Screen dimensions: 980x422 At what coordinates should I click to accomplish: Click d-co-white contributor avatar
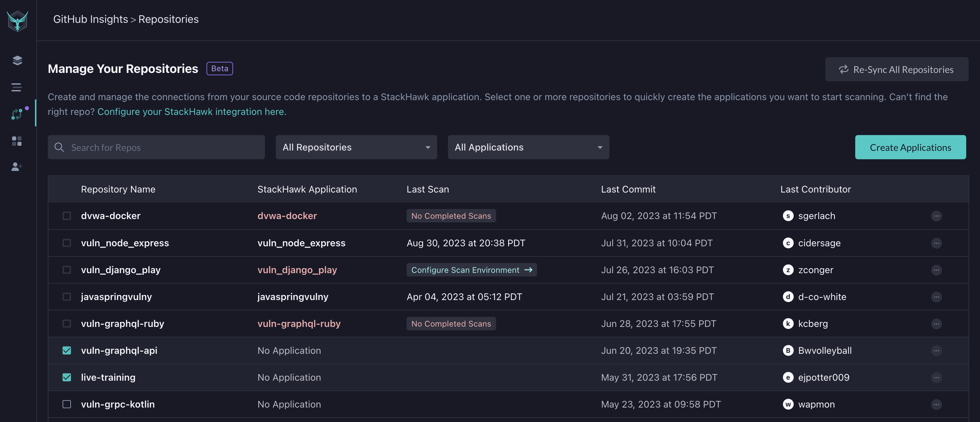(788, 297)
